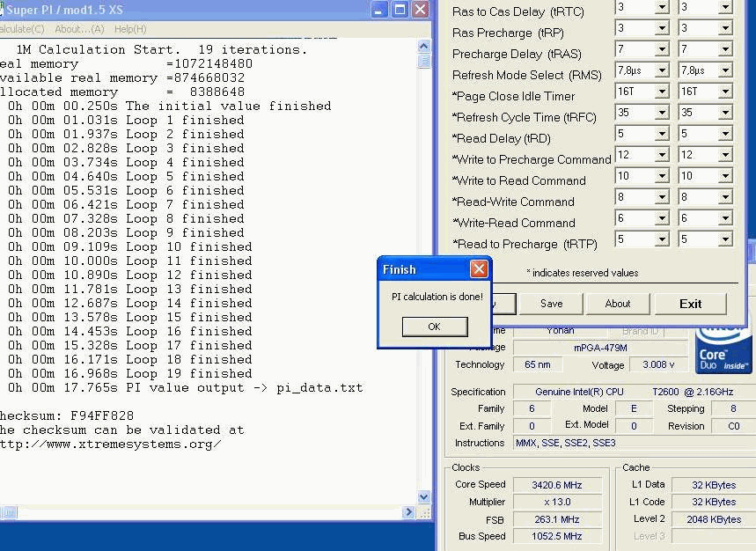Click the Technology value "65 nm" in CPU-Z
The image size is (756, 551).
pos(537,364)
